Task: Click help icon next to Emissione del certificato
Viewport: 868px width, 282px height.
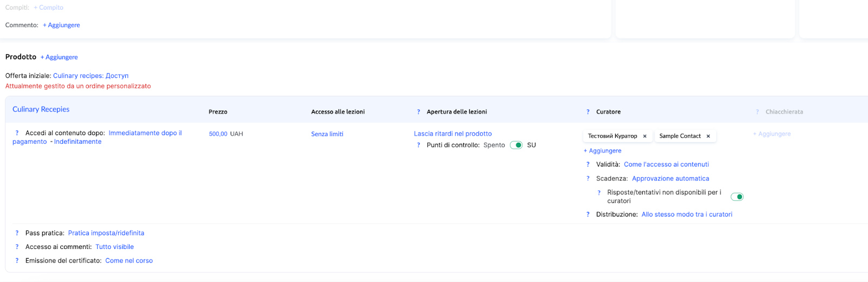Action: tap(17, 261)
